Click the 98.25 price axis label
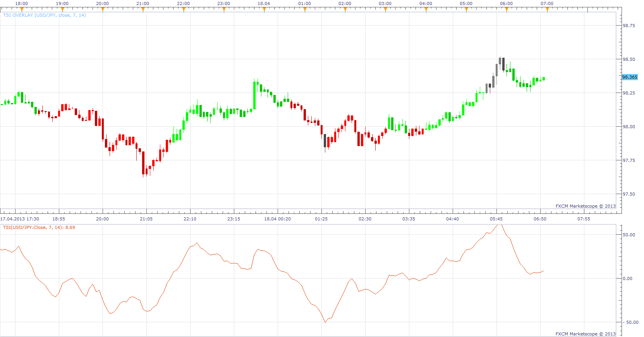The width and height of the screenshot is (644, 337). (629, 93)
